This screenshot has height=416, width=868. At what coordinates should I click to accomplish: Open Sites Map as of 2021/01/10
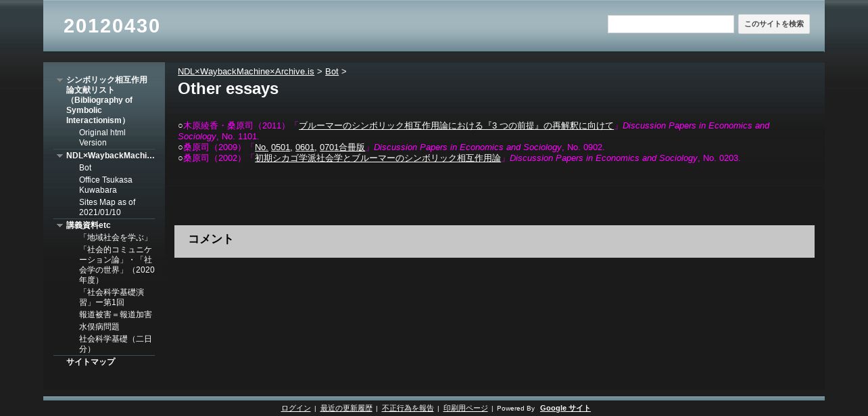click(107, 207)
